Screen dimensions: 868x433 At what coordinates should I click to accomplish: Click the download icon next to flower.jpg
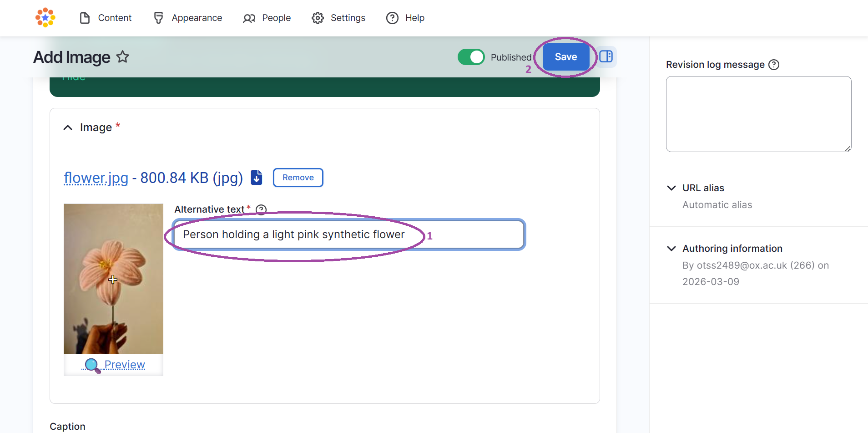click(x=256, y=178)
